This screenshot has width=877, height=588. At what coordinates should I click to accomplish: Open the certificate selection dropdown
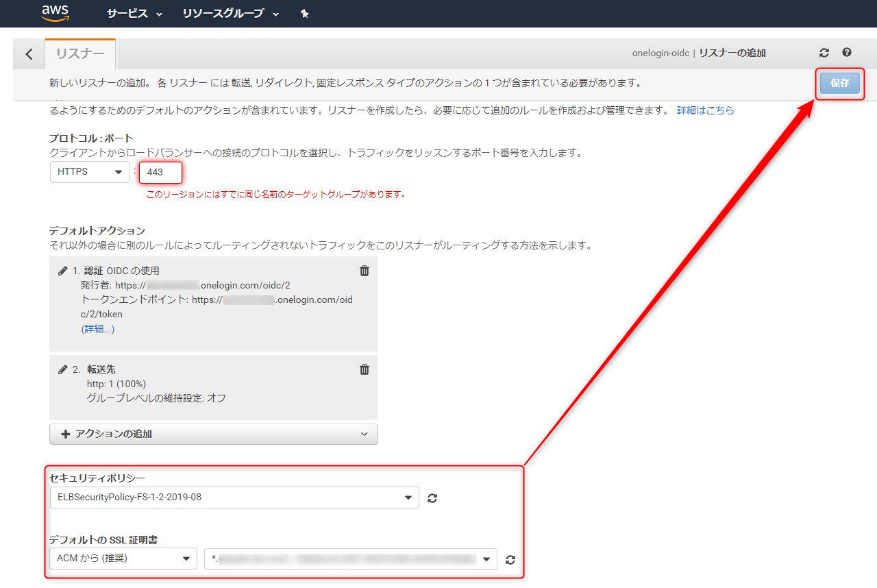[x=351, y=559]
